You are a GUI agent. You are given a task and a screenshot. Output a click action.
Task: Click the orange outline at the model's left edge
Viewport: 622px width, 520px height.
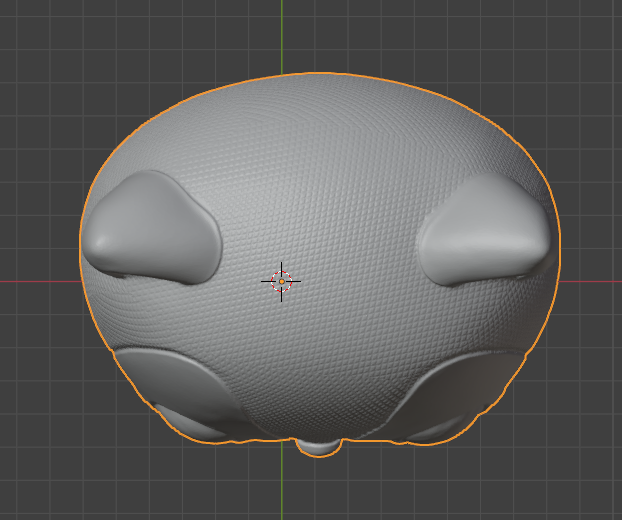coord(80,240)
